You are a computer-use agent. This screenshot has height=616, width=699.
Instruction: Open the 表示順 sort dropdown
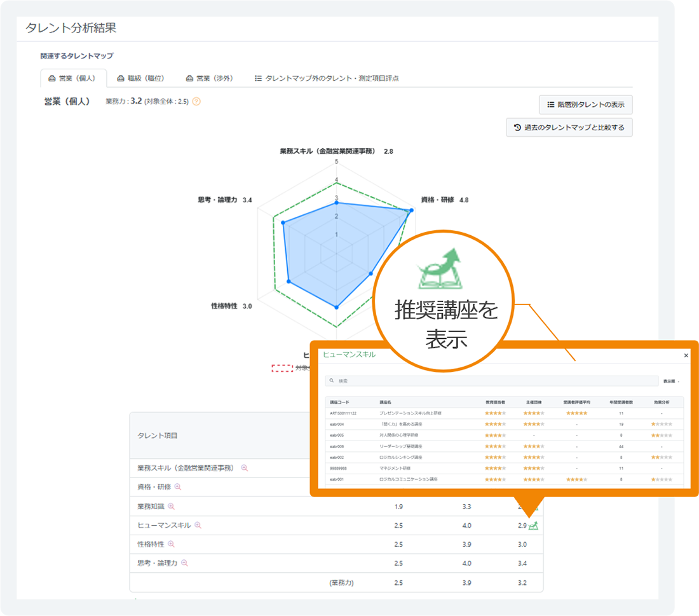[671, 381]
